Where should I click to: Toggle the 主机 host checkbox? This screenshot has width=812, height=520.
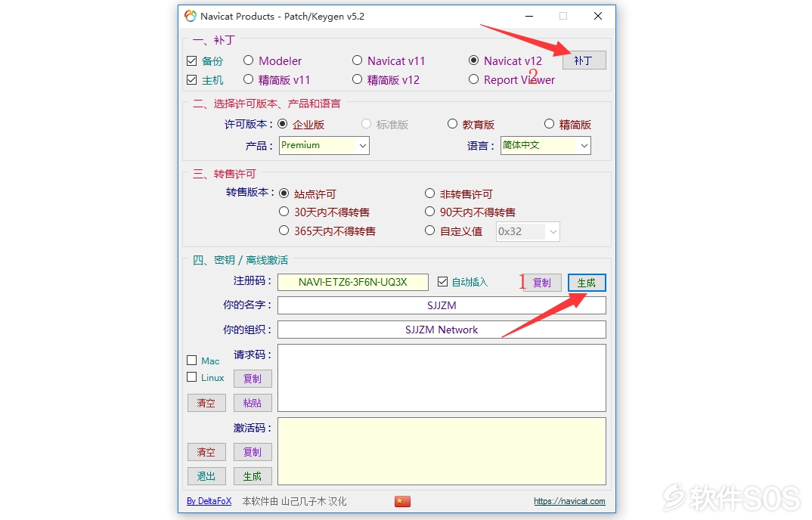(191, 80)
